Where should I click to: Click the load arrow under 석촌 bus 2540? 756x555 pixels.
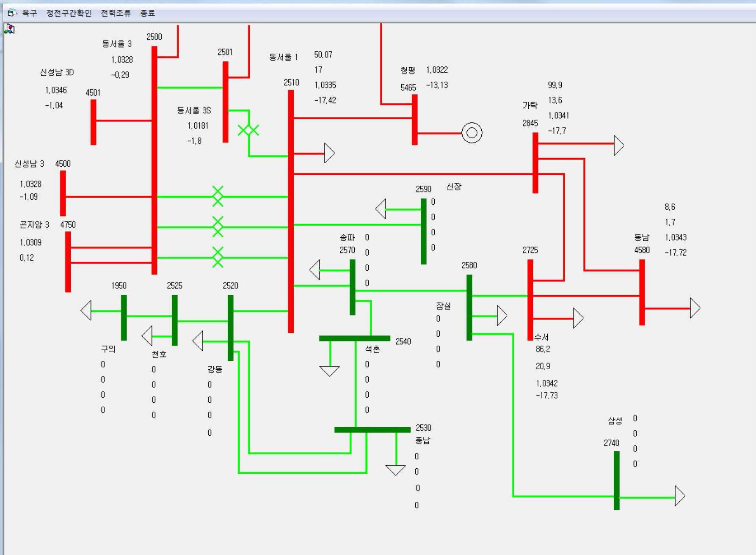tap(330, 371)
